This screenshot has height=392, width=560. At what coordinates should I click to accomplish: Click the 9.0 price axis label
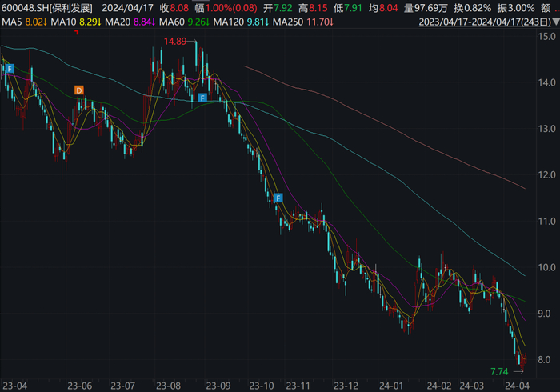(x=544, y=314)
